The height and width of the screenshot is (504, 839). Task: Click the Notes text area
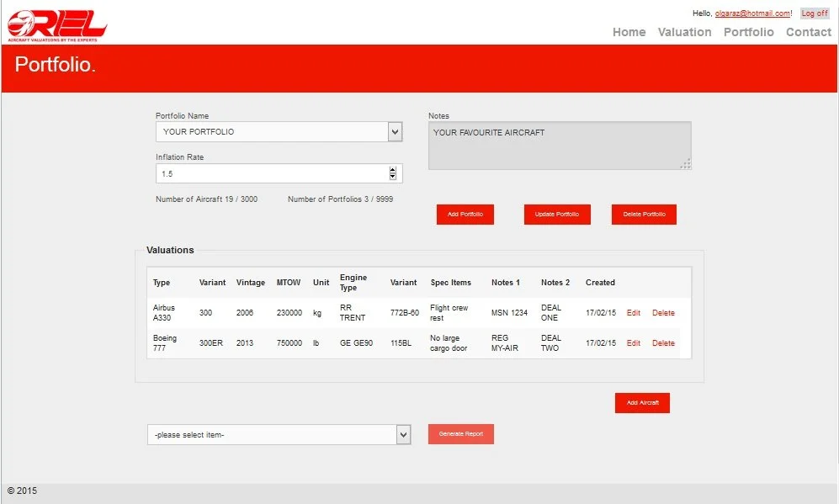click(560, 146)
